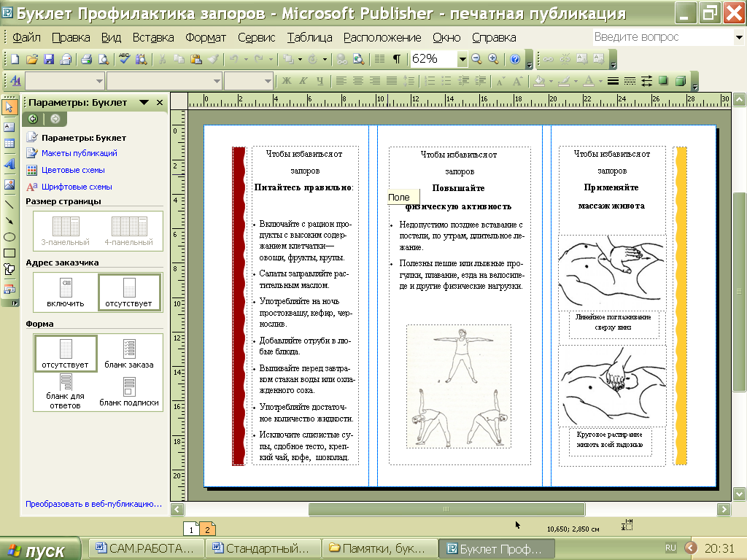The width and height of the screenshot is (747, 560).
Task: Select 'отсутствует' form option
Action: [65, 354]
